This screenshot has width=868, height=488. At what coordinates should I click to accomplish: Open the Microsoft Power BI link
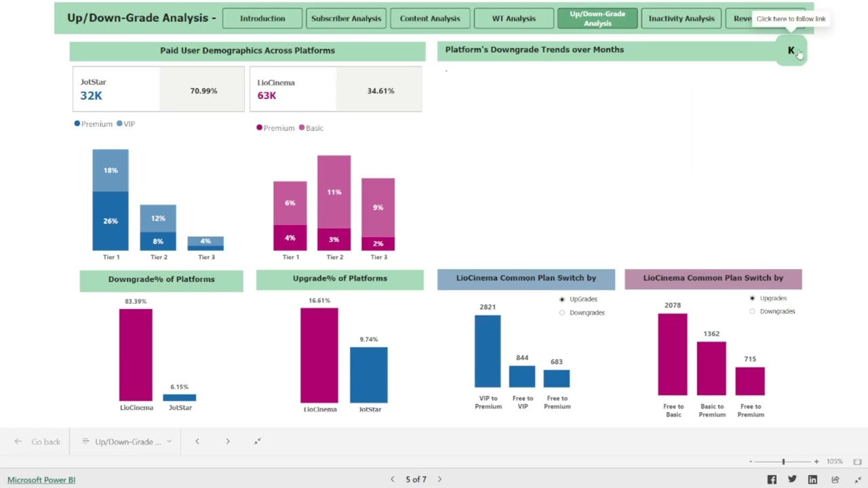click(x=41, y=480)
